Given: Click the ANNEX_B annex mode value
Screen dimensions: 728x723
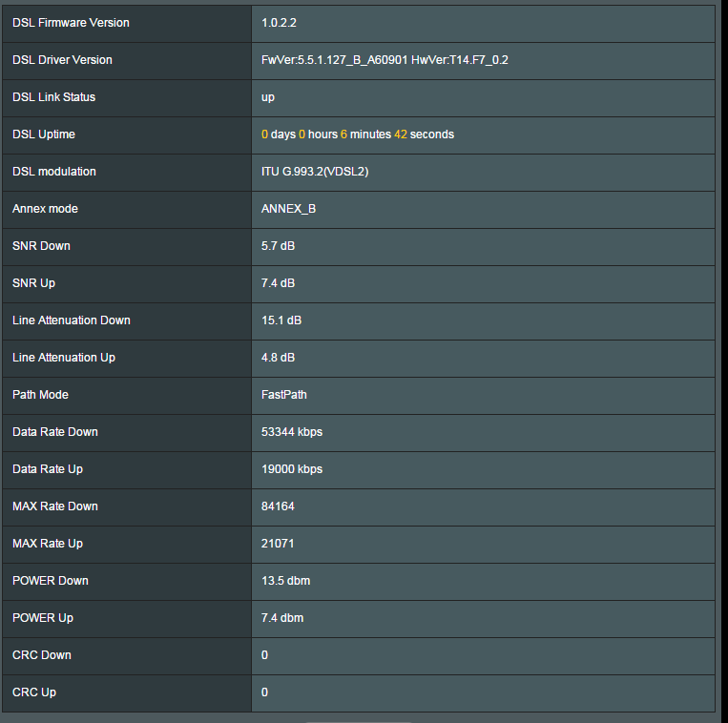Looking at the screenshot, I should pyautogui.click(x=288, y=209).
